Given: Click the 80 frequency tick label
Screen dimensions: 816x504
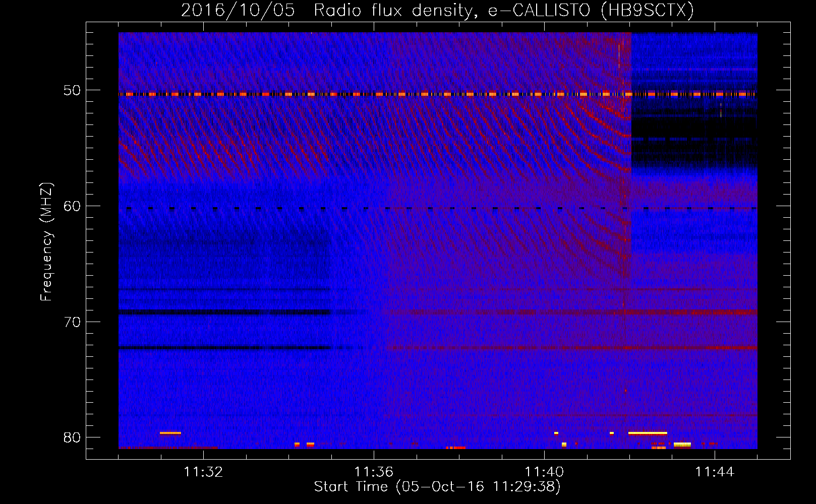Looking at the screenshot, I should [x=72, y=437].
